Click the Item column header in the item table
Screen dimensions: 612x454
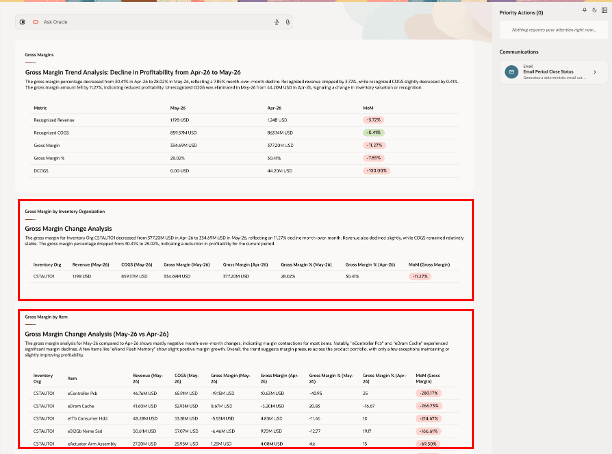pos(72,378)
